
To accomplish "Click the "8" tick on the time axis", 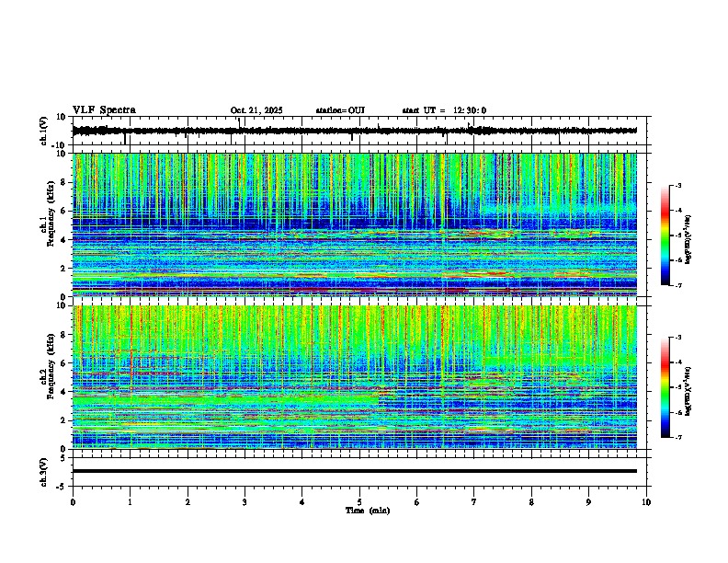I will coord(531,502).
